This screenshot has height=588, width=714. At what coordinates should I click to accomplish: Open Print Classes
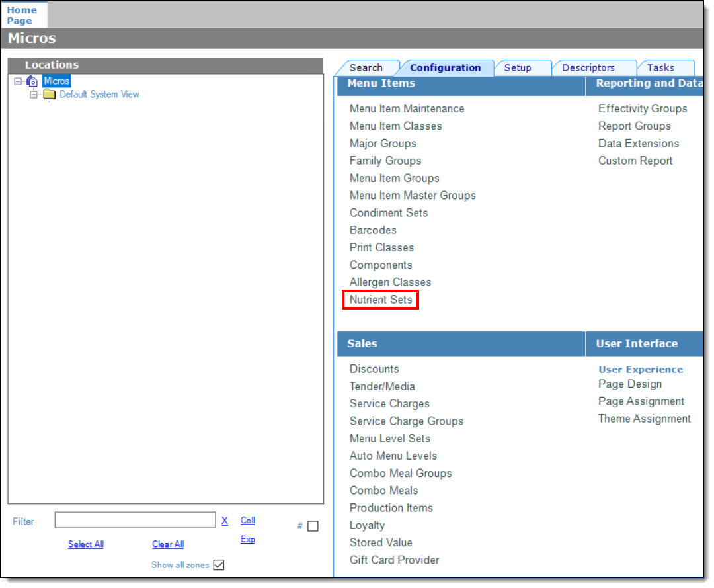click(x=381, y=247)
